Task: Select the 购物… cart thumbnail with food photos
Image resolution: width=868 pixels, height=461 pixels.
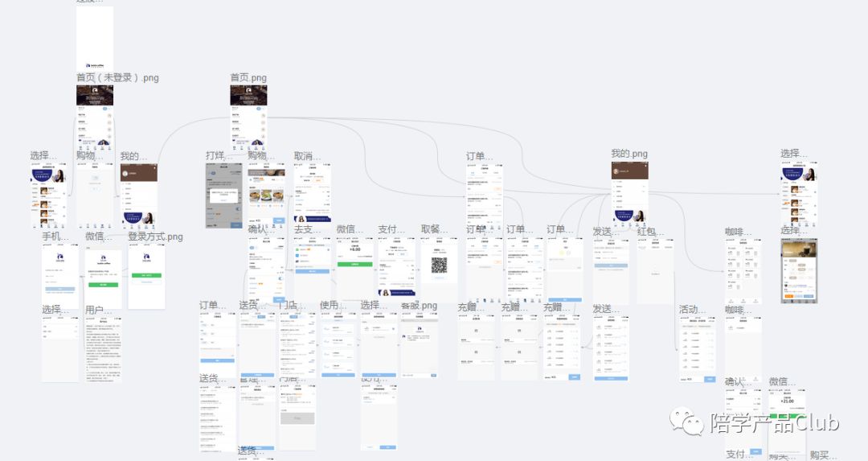Action: click(x=266, y=196)
